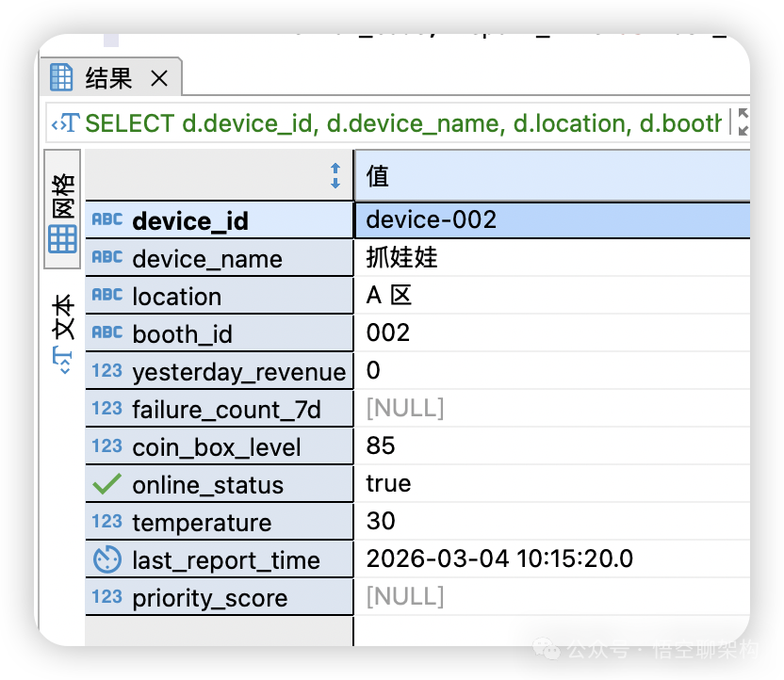Viewport: 784px width, 680px height.
Task: Click the device_name value 抓娃娃
Action: point(401,258)
